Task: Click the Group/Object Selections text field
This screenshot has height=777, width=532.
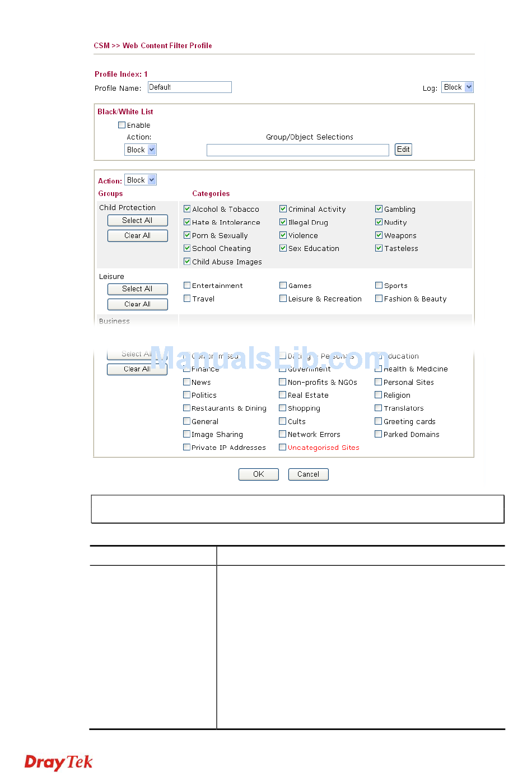Action: click(x=297, y=150)
